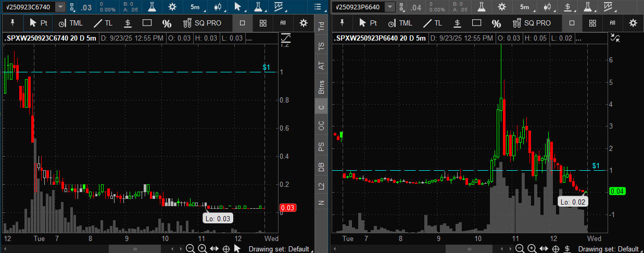Viewport: 644px width, 253px height.
Task: Toggle single-chart drawing mode in left toolbar
Action: pyautogui.click(x=243, y=23)
